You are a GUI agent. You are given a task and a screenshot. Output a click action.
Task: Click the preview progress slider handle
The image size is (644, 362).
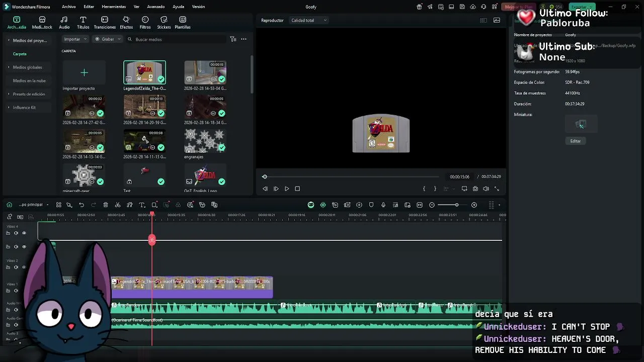point(265,176)
